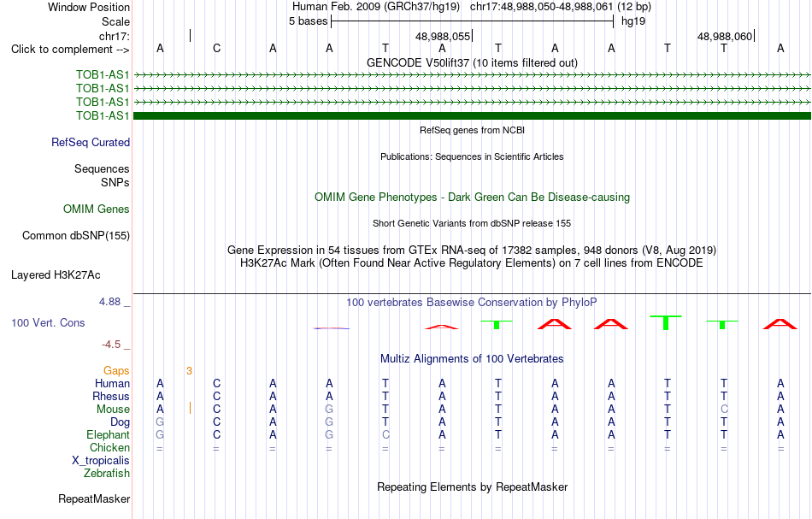Click the 48,988,055 position marker
Image resolution: width=812 pixels, height=519 pixels.
444,36
